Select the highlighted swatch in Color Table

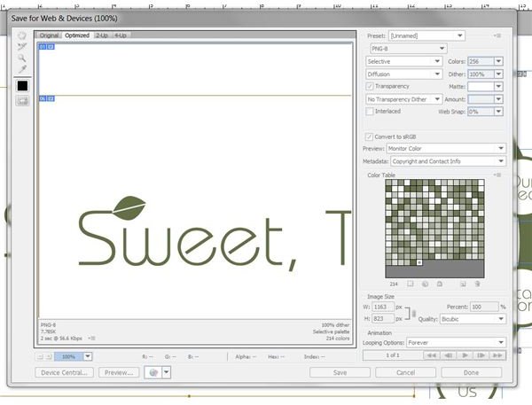coord(419,262)
